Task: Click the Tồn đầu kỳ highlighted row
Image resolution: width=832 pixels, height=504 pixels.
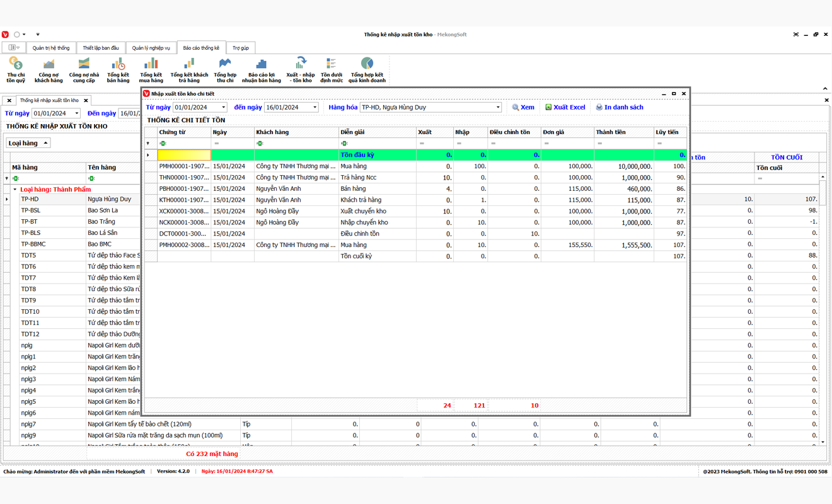Action: tap(416, 155)
